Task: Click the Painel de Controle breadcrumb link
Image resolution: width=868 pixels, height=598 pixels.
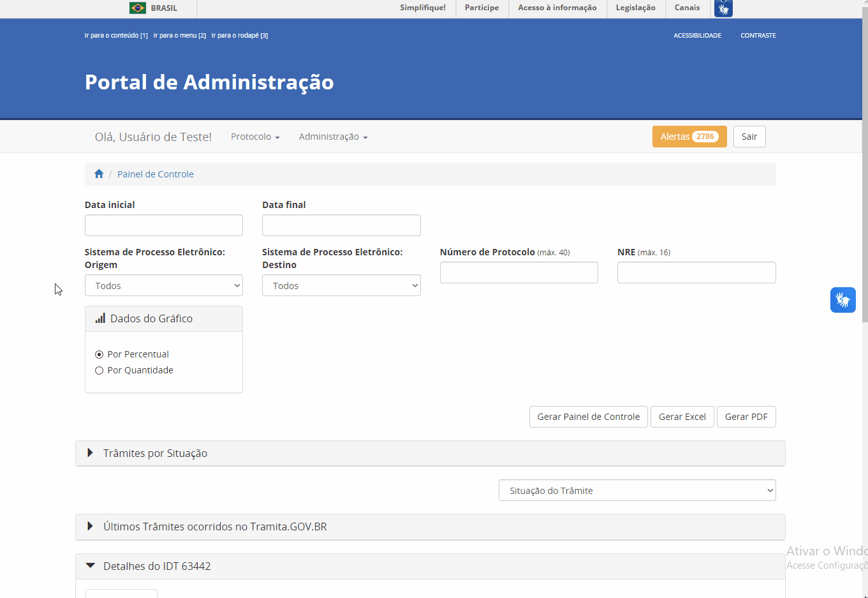Action: pos(155,174)
